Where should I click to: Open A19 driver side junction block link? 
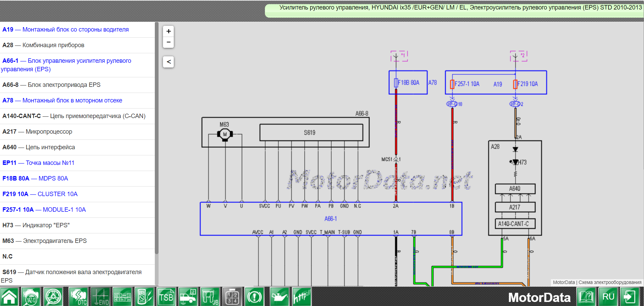65,30
